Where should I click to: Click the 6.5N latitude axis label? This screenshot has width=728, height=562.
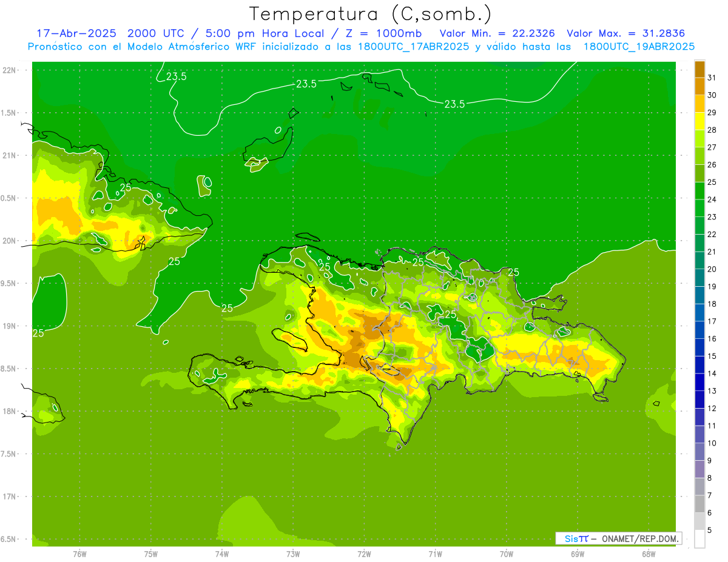9,540
